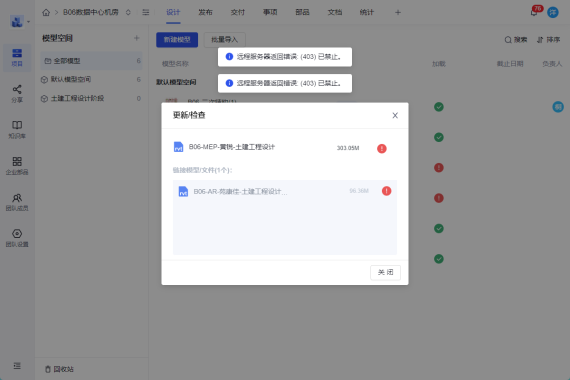Switch to the 发布 tab
The height and width of the screenshot is (380, 570).
pyautogui.click(x=205, y=12)
